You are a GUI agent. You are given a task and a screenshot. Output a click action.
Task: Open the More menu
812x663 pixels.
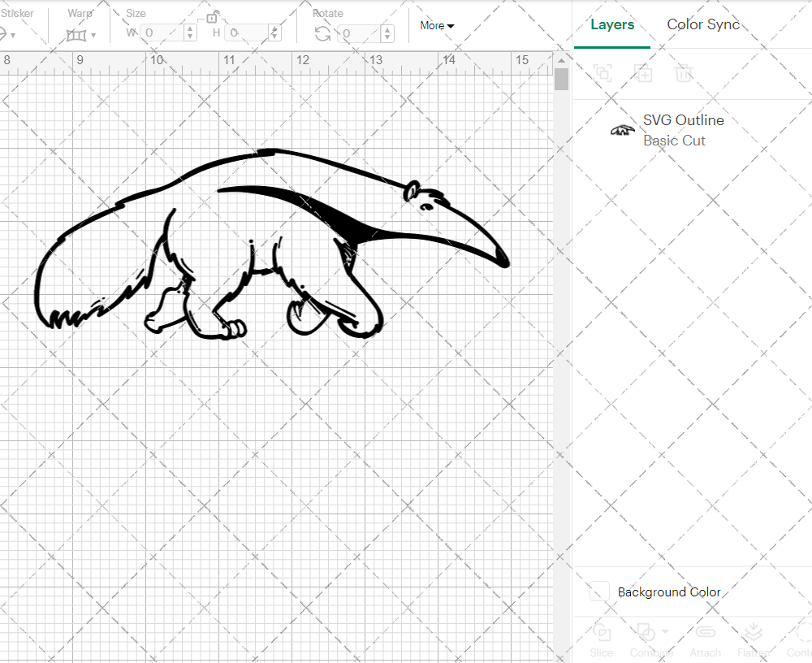[x=436, y=25]
